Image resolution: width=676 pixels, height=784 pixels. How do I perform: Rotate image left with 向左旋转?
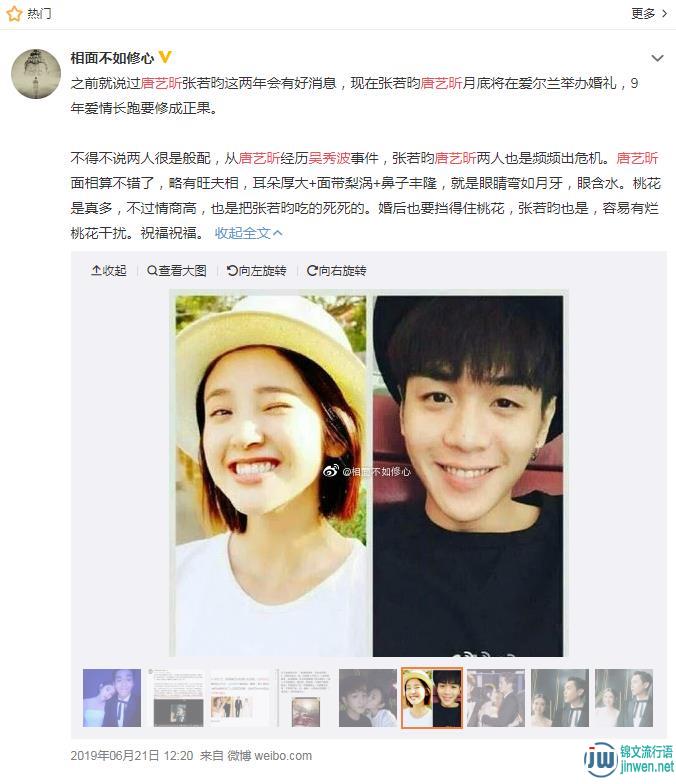coord(256,270)
